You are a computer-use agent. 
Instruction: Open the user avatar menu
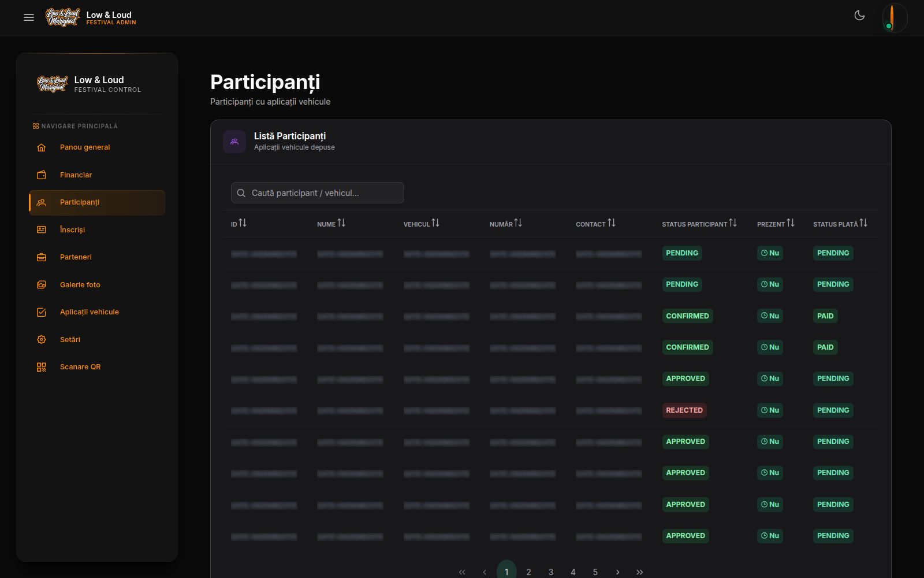point(895,17)
